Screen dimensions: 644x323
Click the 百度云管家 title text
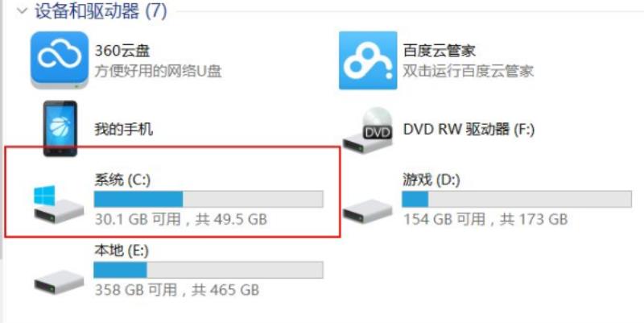[440, 51]
